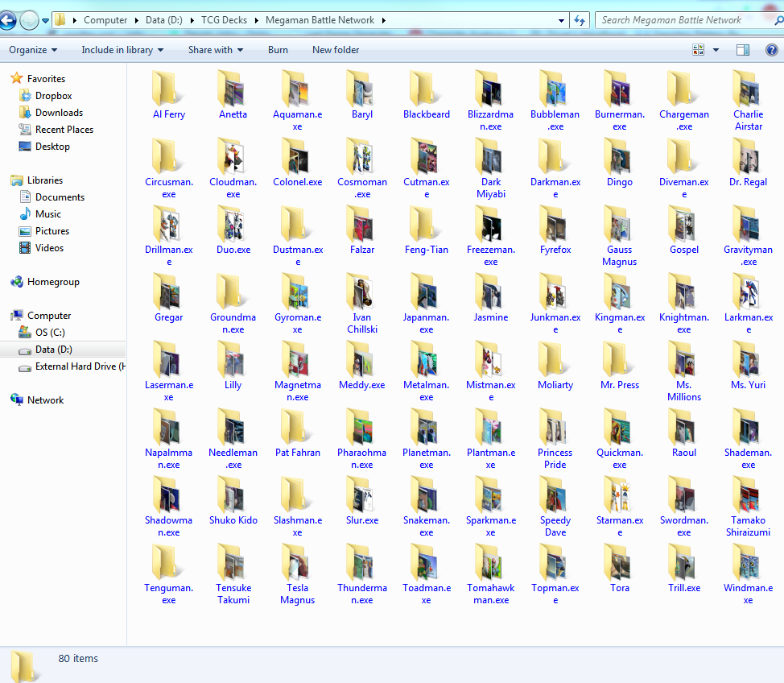Open the Share with menu
Screen dimensions: 784x683
pyautogui.click(x=216, y=50)
